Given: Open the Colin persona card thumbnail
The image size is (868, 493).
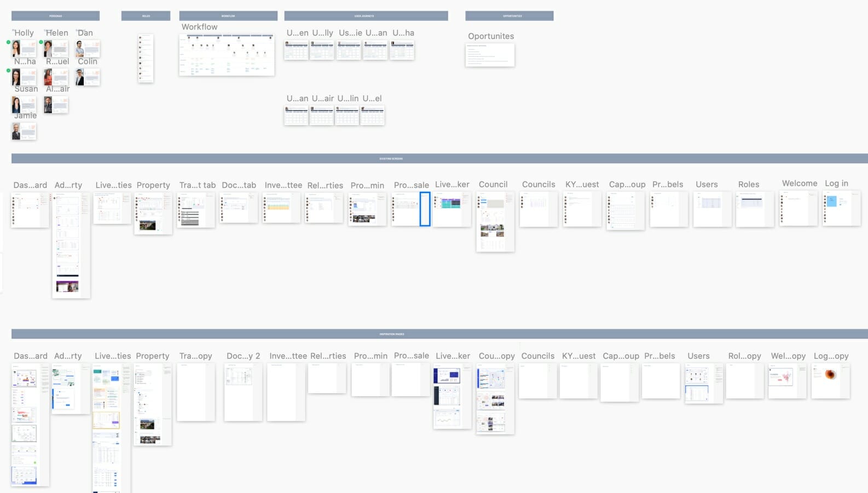Looking at the screenshot, I should click(x=88, y=77).
